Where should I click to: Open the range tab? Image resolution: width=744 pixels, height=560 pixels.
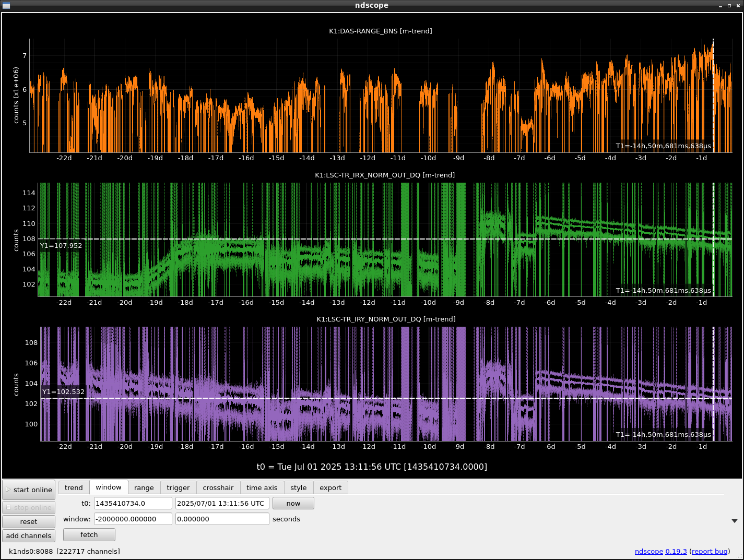pyautogui.click(x=144, y=487)
